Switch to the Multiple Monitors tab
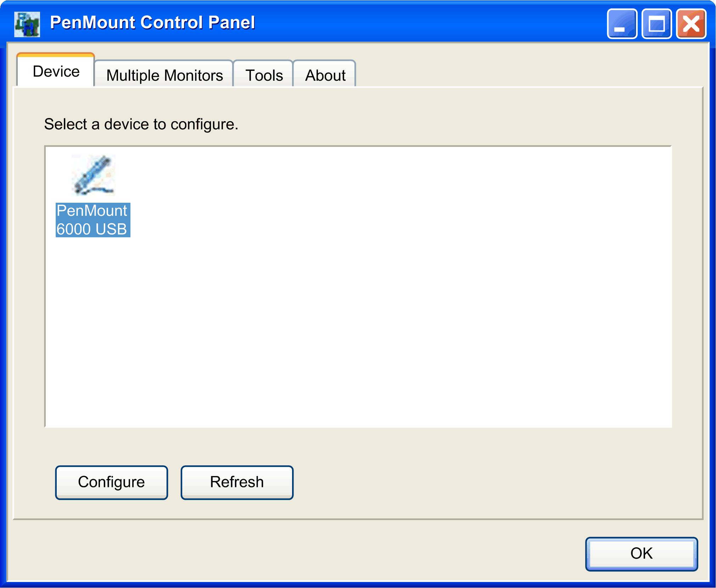 tap(164, 75)
